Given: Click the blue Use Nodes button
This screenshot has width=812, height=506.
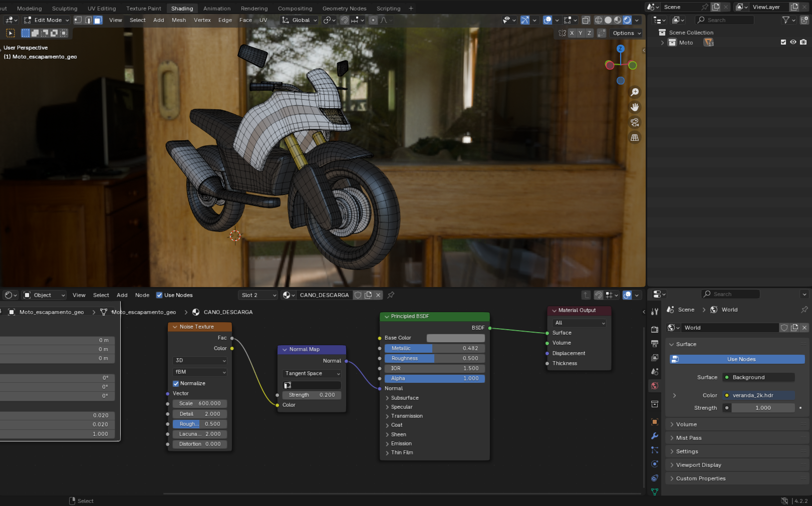Looking at the screenshot, I should [x=737, y=359].
